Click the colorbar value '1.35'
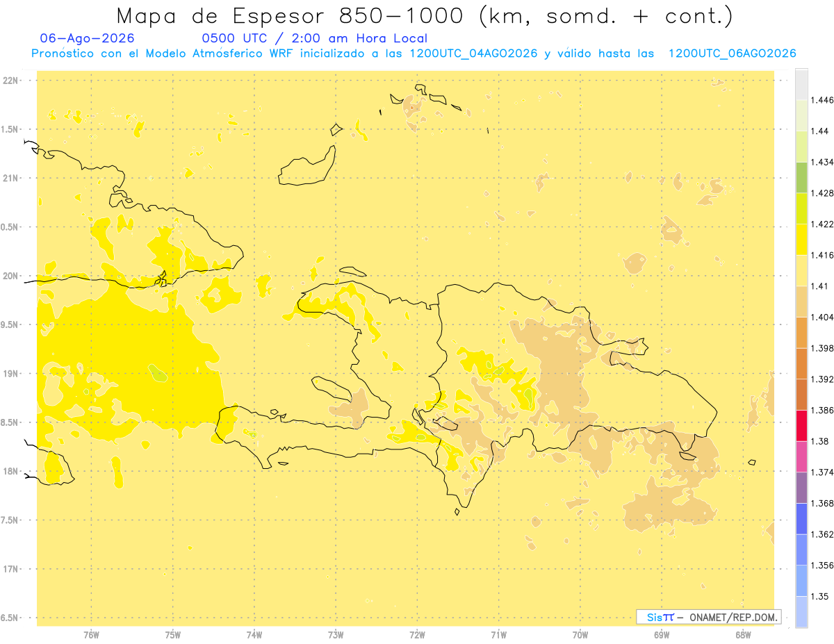The image size is (834, 644). pyautogui.click(x=819, y=596)
